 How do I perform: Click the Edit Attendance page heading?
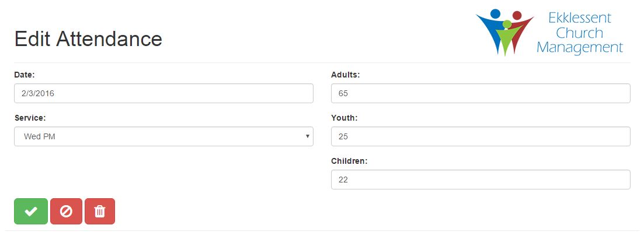[x=88, y=39]
